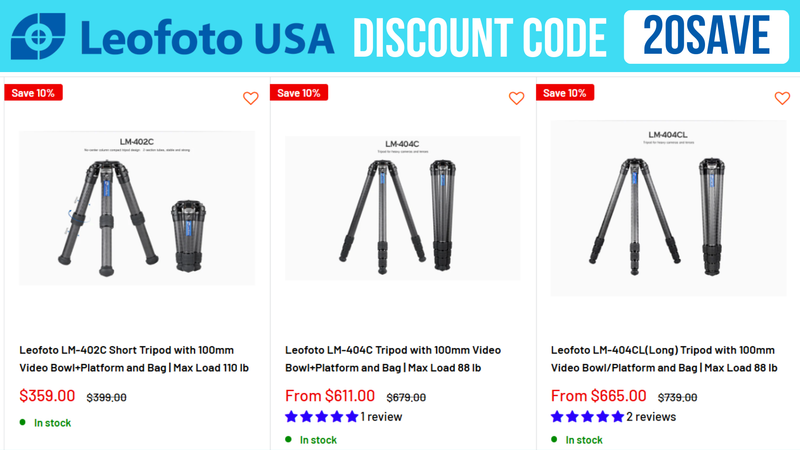This screenshot has height=450, width=800.
Task: Click the Leofoto USA brand name
Action: 207,38
